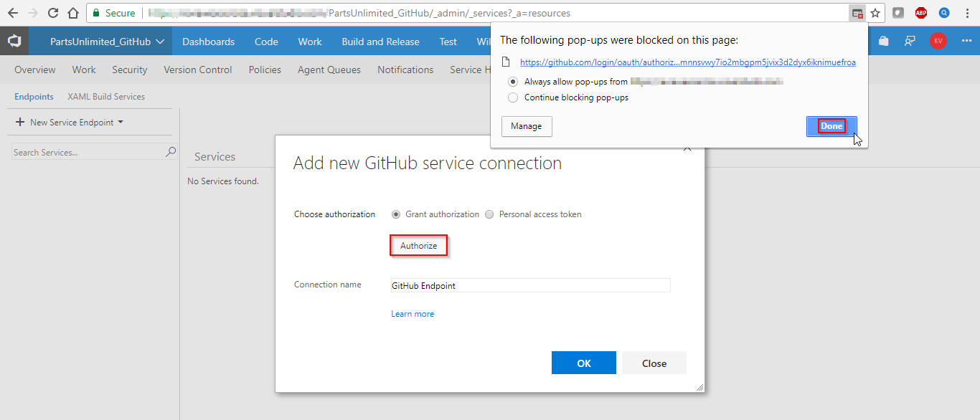Go to the Work admin tab
The width and height of the screenshot is (980, 420).
coord(84,70)
